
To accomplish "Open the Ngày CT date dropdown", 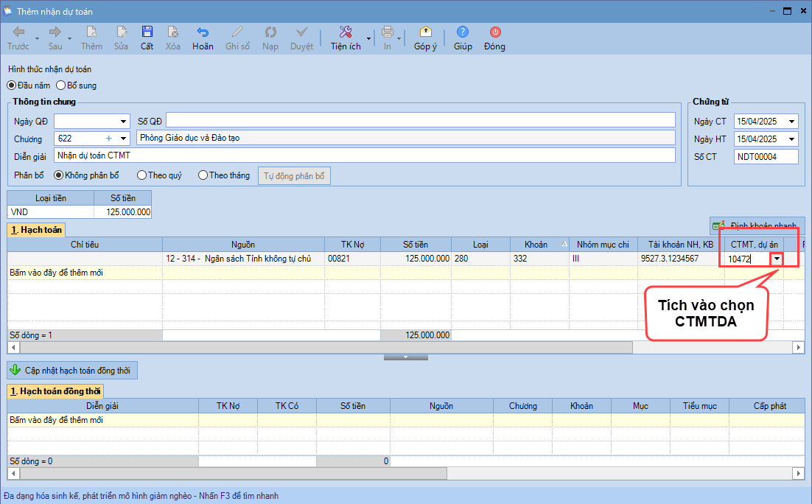I will click(x=792, y=121).
